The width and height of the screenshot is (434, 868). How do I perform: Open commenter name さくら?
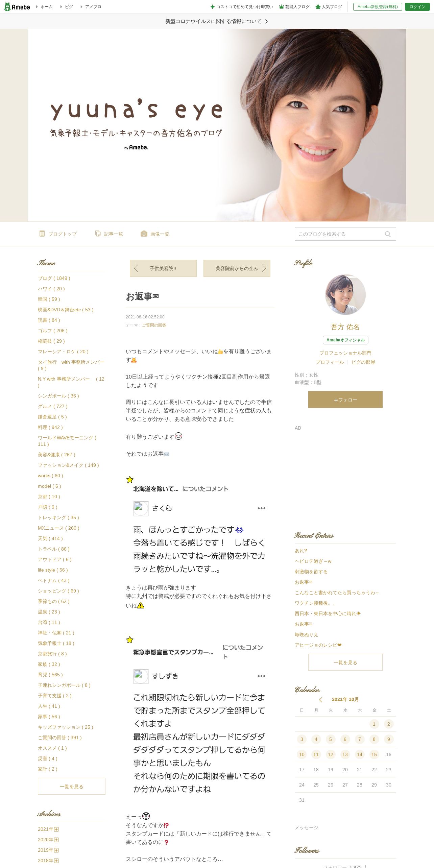tap(162, 508)
